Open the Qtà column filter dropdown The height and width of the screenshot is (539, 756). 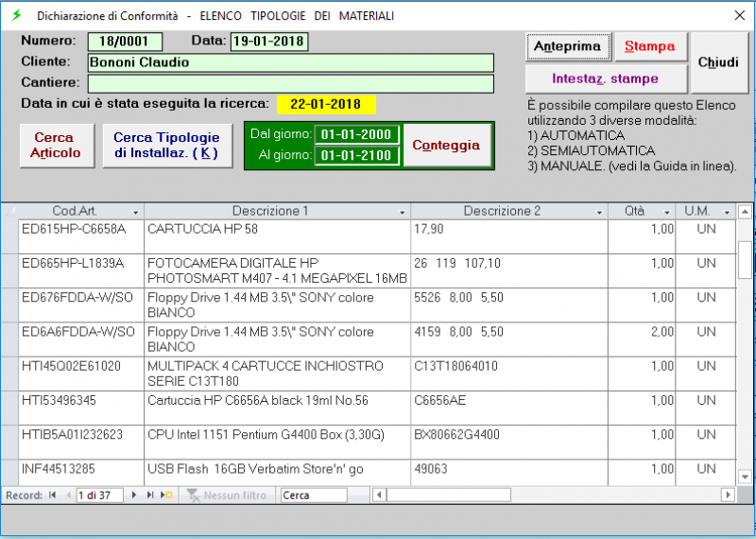667,212
